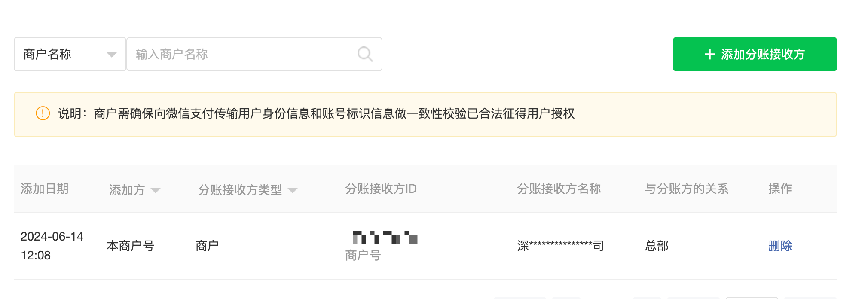The width and height of the screenshot is (868, 299).
Task: Click the magnifier search icon
Action: [365, 54]
